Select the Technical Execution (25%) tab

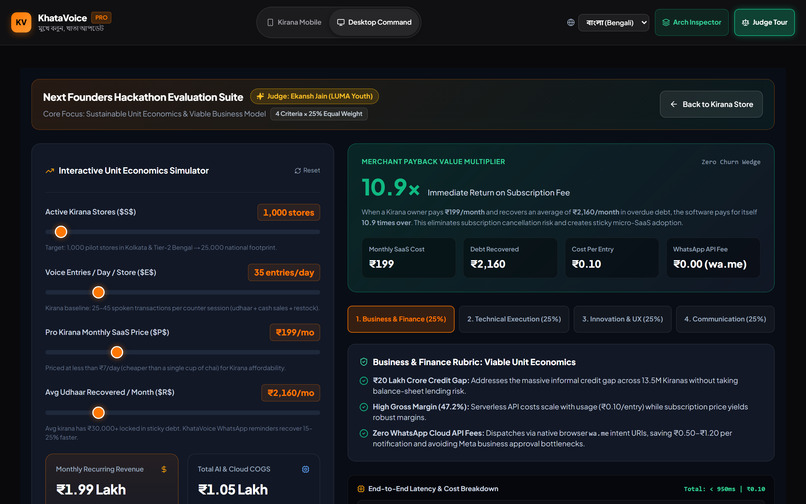pos(514,319)
